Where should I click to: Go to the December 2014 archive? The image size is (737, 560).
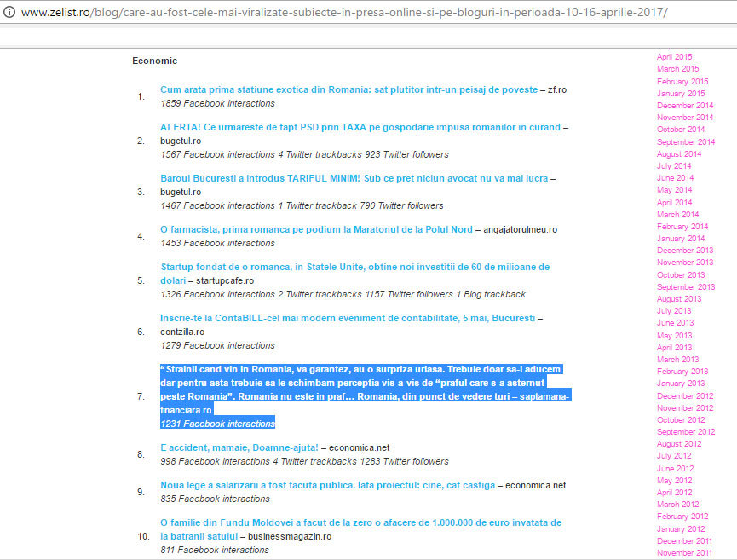[684, 105]
